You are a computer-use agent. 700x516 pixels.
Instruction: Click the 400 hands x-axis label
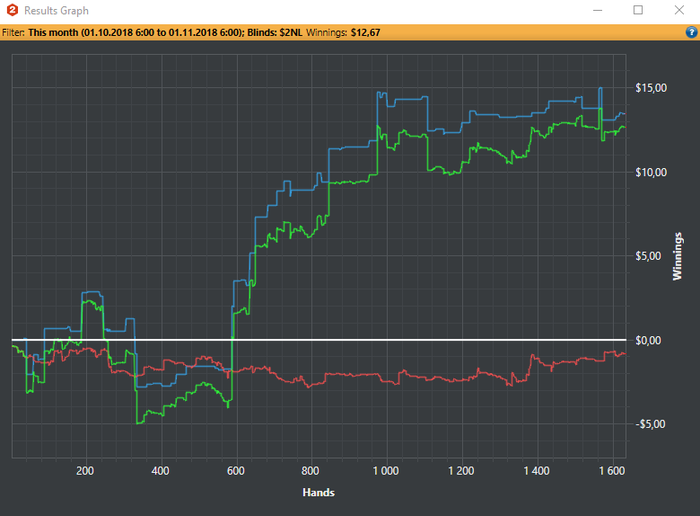tap(160, 471)
